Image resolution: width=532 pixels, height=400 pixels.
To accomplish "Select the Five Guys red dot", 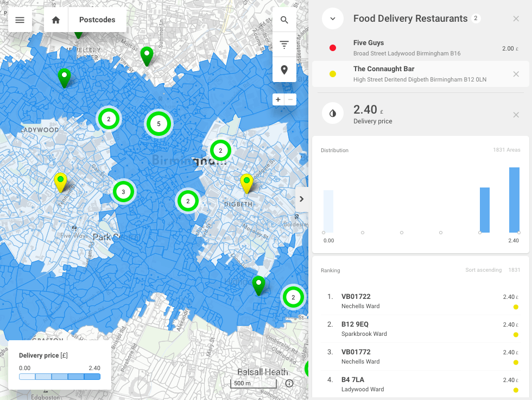I will click(x=333, y=48).
